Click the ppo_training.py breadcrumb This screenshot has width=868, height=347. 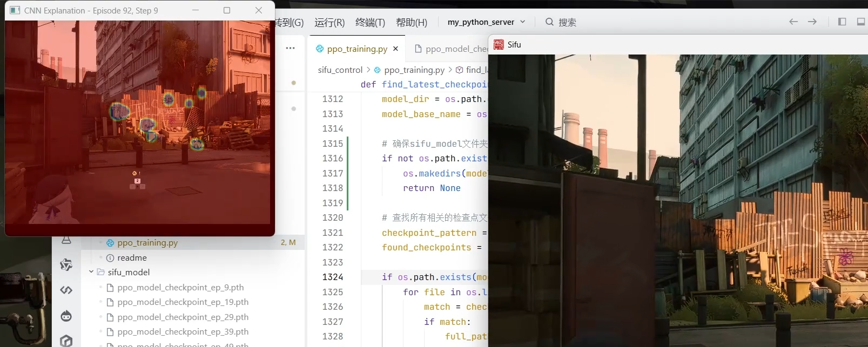click(x=414, y=70)
